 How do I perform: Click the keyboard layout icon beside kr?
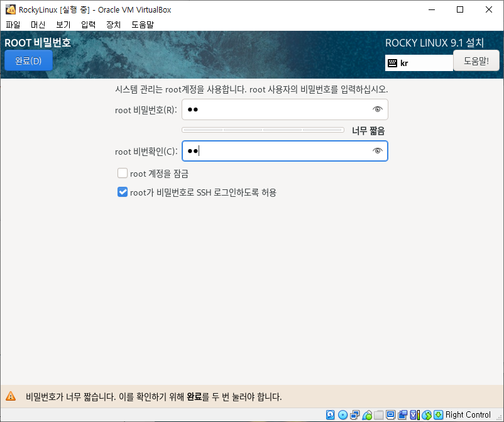(x=392, y=63)
